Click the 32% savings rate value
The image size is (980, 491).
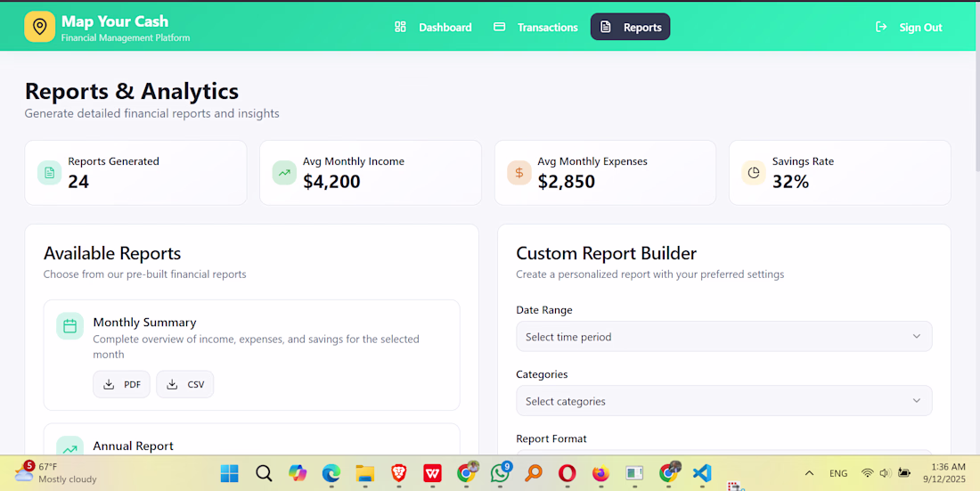[790, 182]
